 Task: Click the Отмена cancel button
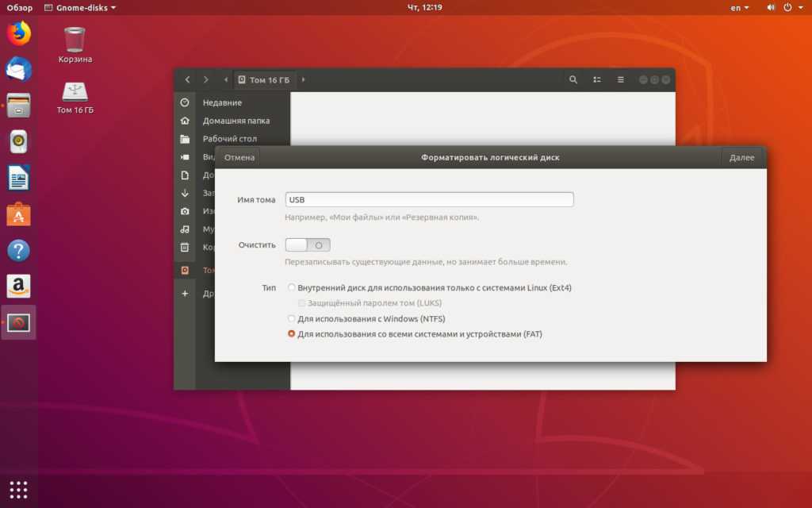pos(239,157)
